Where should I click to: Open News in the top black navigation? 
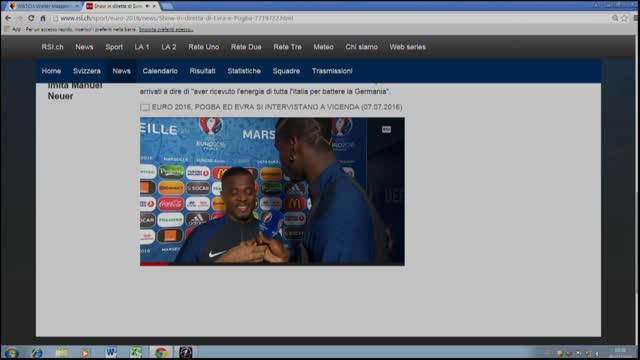[84, 47]
